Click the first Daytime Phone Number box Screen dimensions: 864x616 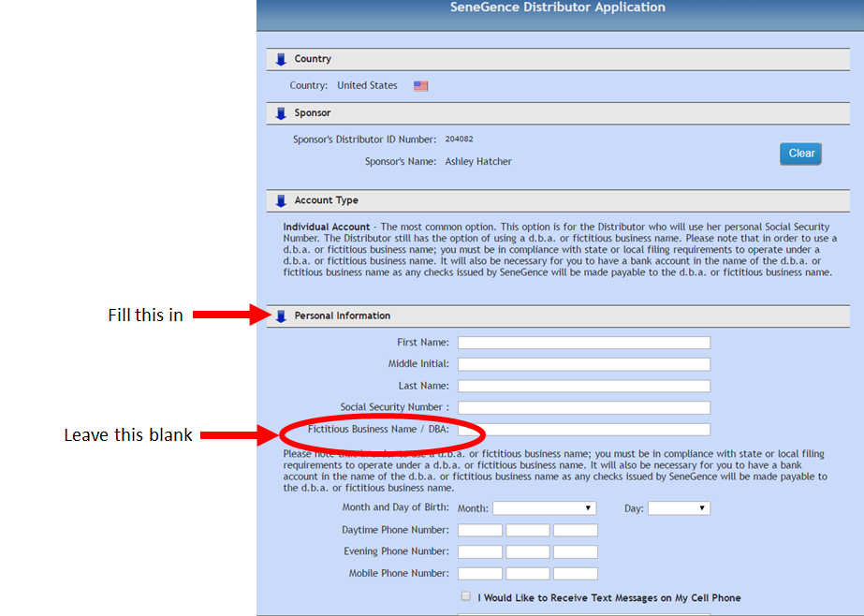480,530
